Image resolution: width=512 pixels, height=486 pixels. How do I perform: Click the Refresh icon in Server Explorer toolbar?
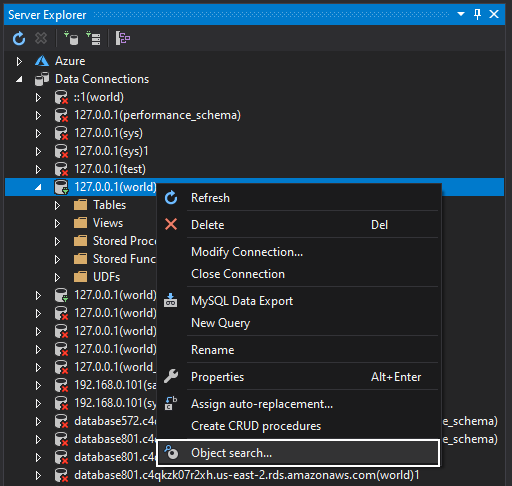tap(19, 38)
